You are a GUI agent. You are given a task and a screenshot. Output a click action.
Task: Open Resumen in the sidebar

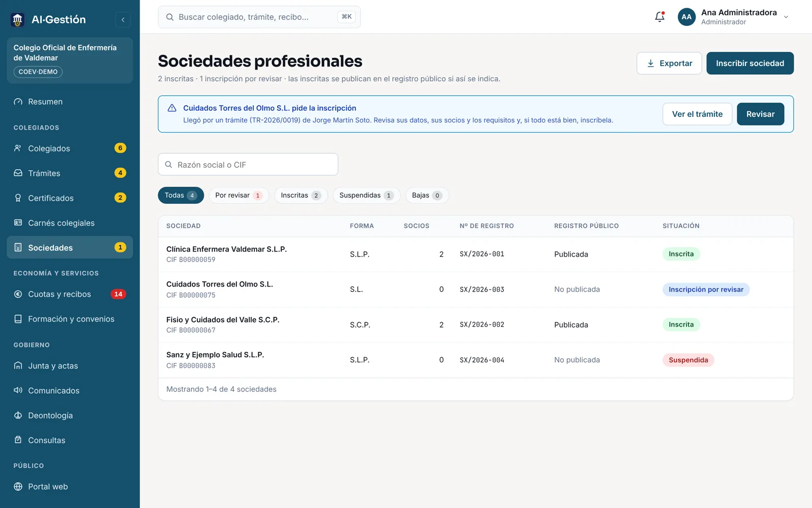[x=70, y=102]
